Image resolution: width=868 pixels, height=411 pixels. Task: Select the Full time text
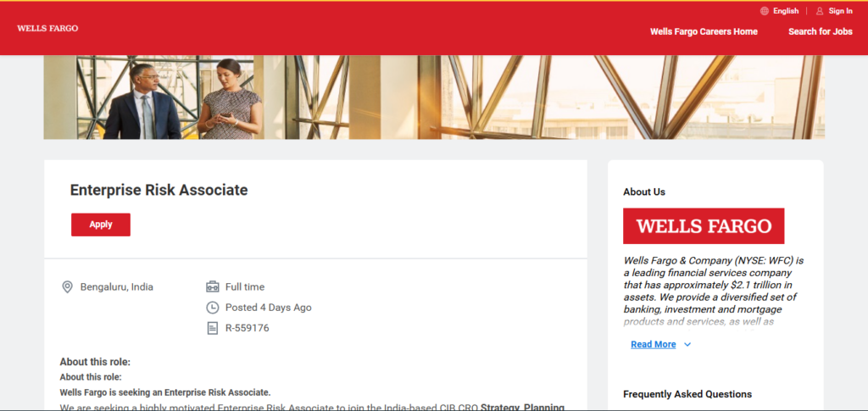245,287
